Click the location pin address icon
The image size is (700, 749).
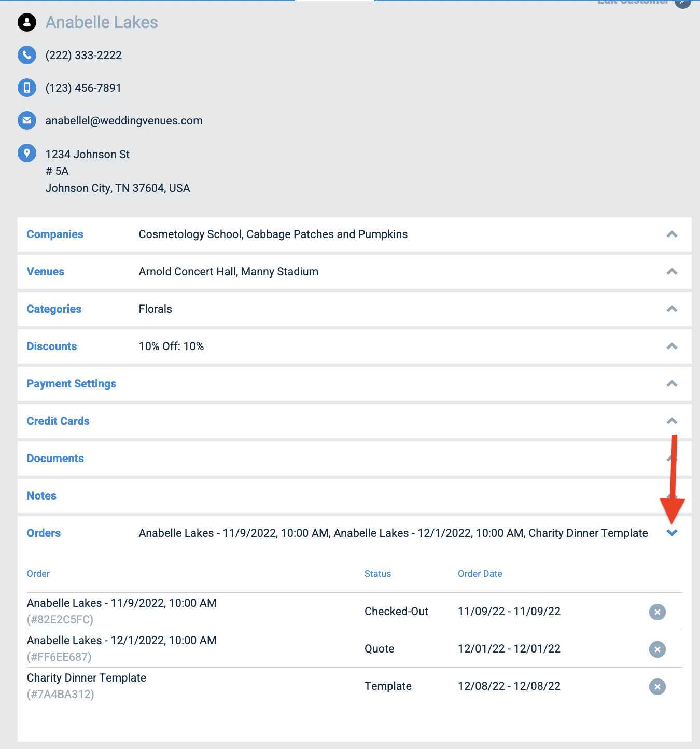click(27, 153)
